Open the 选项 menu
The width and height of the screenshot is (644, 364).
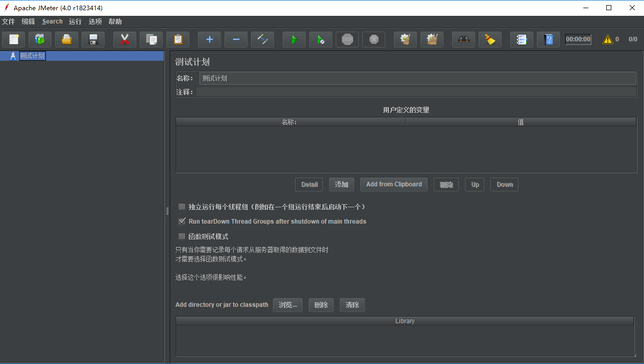(95, 21)
